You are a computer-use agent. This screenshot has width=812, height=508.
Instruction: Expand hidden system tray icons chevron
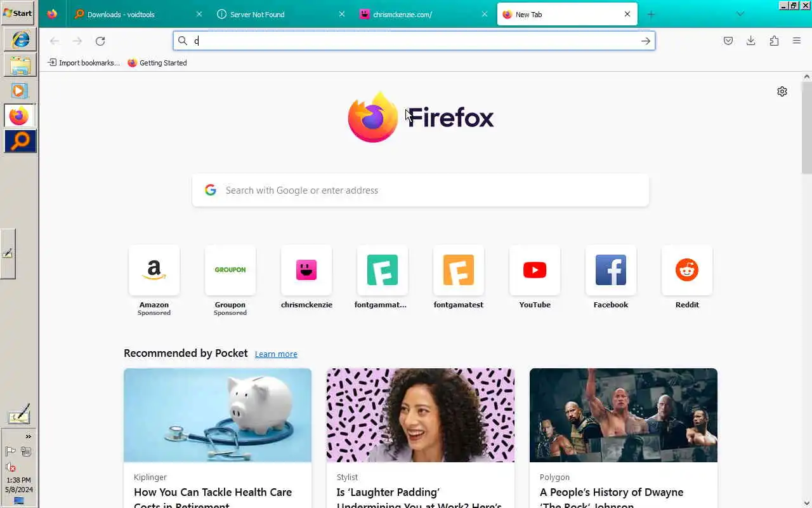coord(28,436)
